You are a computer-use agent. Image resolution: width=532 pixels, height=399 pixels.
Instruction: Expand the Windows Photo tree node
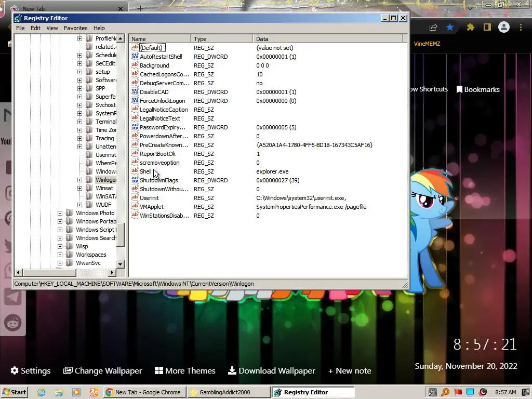click(x=60, y=213)
